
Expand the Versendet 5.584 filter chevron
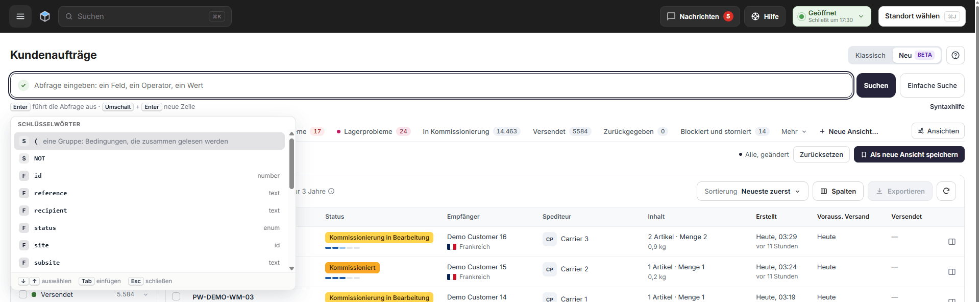tap(146, 294)
